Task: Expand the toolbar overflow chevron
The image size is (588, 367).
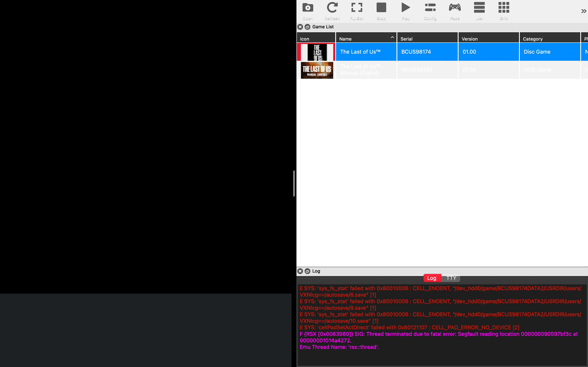Action: tap(584, 11)
